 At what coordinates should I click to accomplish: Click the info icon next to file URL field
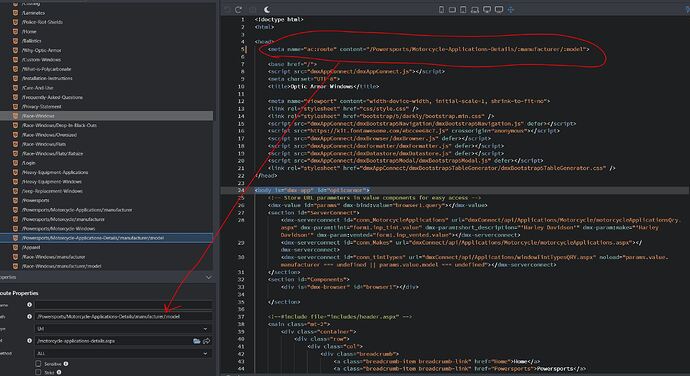point(29,340)
